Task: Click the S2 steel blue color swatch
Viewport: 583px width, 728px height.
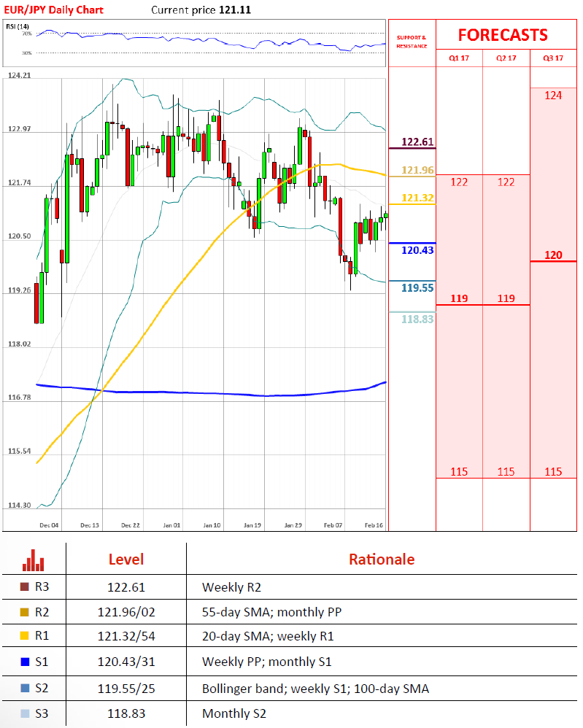Action: pyautogui.click(x=25, y=688)
